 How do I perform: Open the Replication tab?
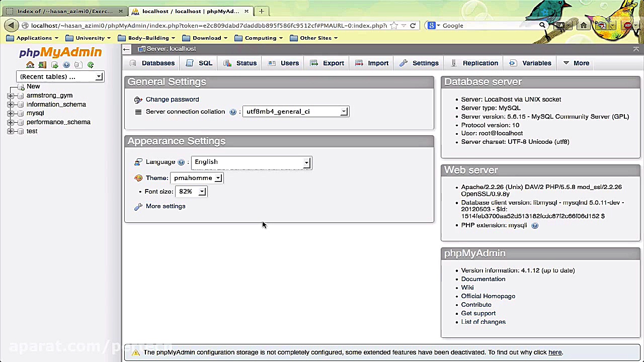coord(474,63)
